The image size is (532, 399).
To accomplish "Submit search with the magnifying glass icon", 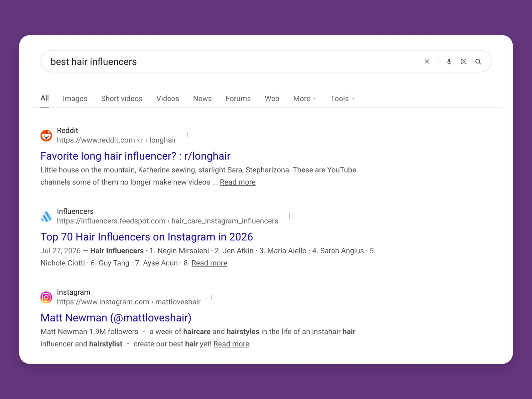I will [x=478, y=62].
